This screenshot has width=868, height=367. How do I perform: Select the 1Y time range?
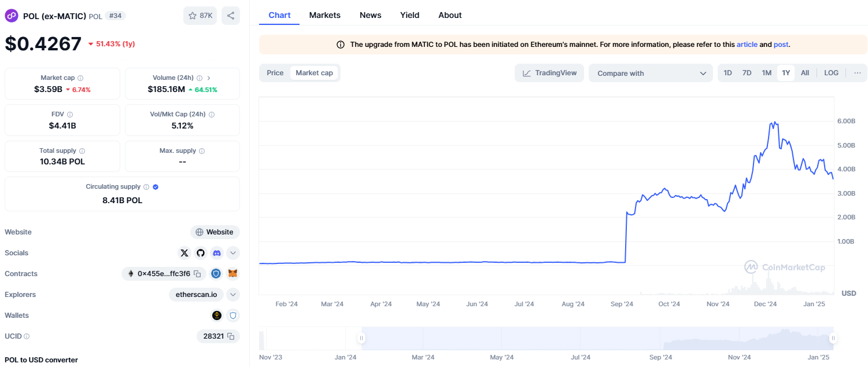click(x=786, y=73)
